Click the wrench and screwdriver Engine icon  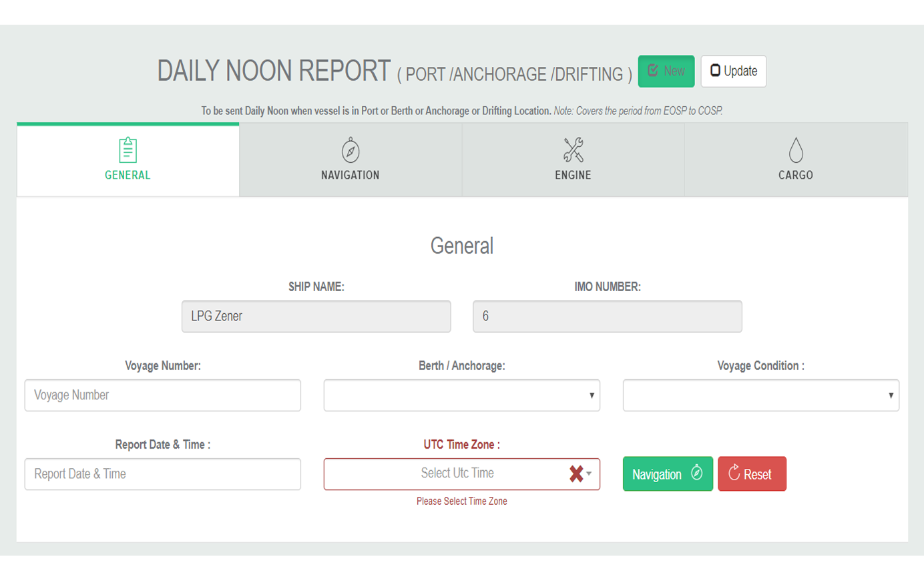[573, 150]
